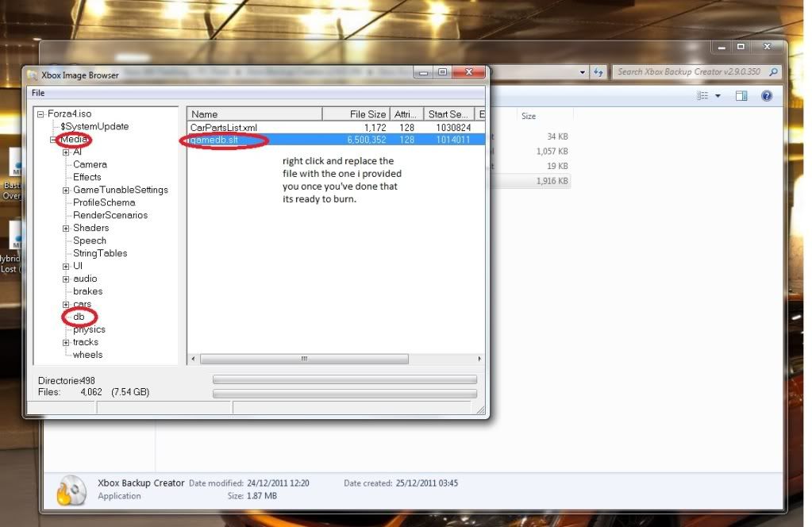Click the Xbox Image Browser title bar icon
The width and height of the screenshot is (812, 527).
(33, 75)
